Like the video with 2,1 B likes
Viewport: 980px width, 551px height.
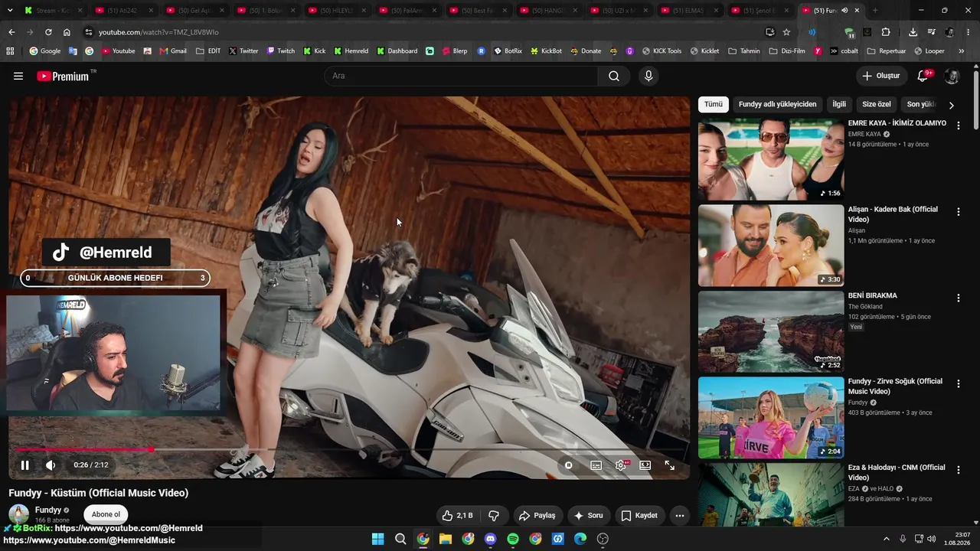tap(458, 515)
